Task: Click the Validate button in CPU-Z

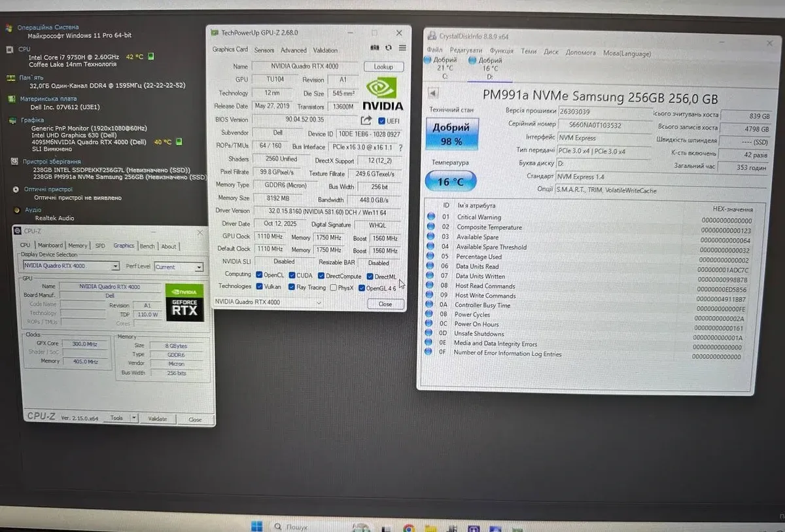Action: click(158, 419)
